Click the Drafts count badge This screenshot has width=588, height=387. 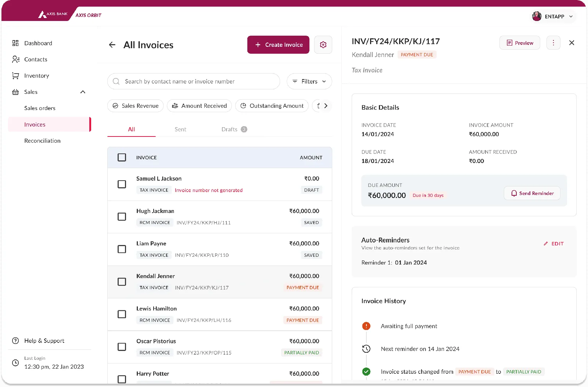coord(244,129)
